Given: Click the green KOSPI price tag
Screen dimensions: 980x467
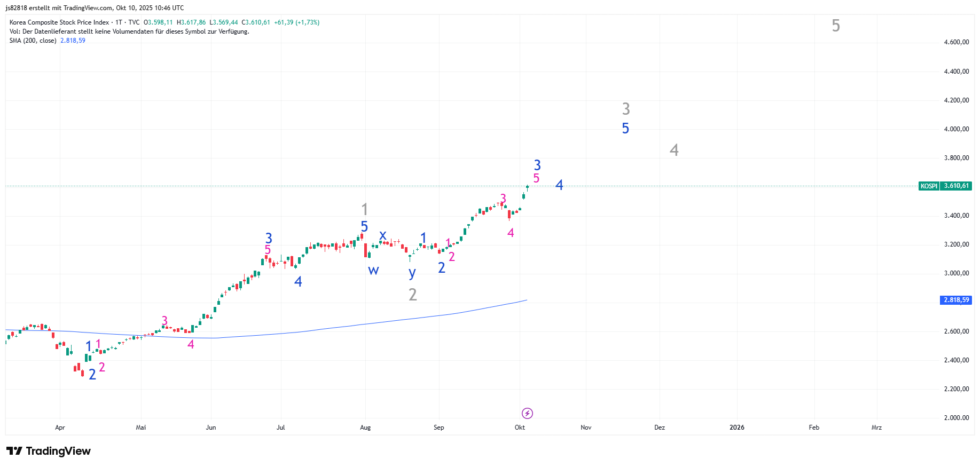Looking at the screenshot, I should pos(945,186).
